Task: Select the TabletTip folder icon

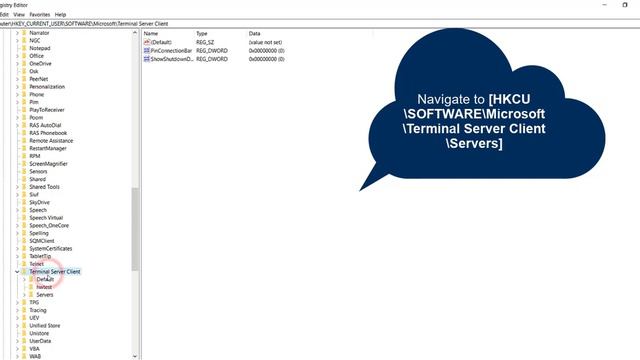Action: pyautogui.click(x=24, y=256)
